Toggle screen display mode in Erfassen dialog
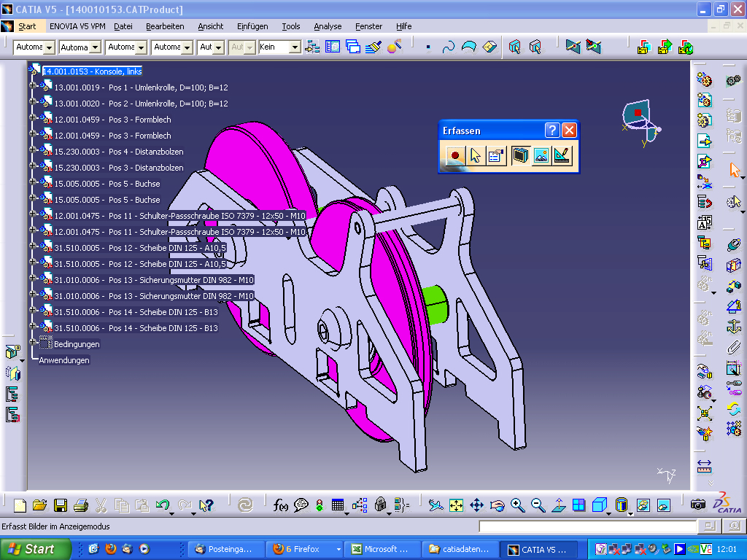The height and width of the screenshot is (560, 747). point(520,156)
